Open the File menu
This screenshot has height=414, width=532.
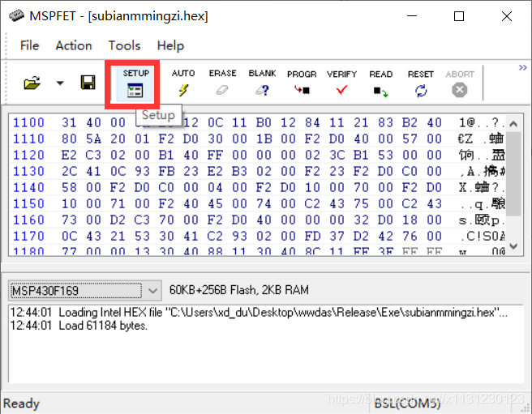click(29, 45)
